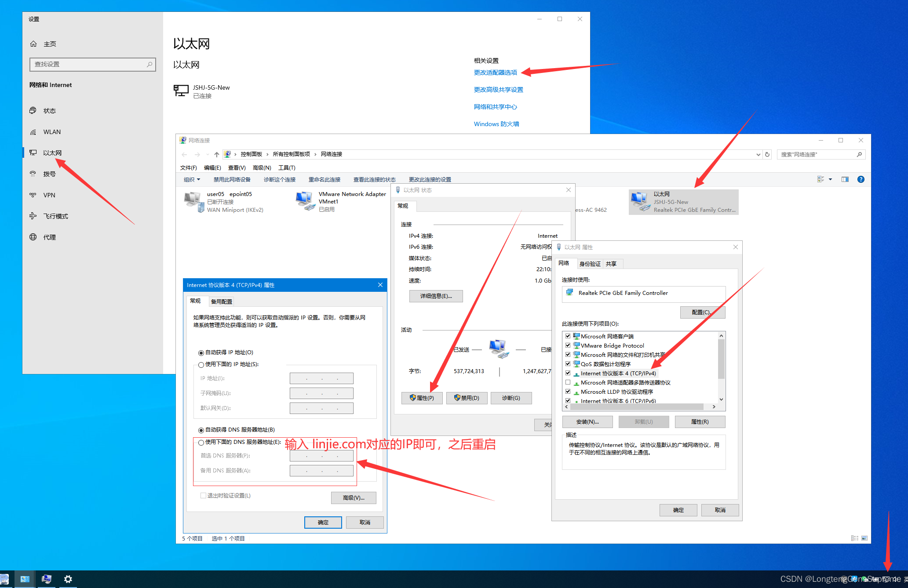Switch to the 备用配置 tab
Image resolution: width=908 pixels, height=588 pixels.
click(221, 301)
